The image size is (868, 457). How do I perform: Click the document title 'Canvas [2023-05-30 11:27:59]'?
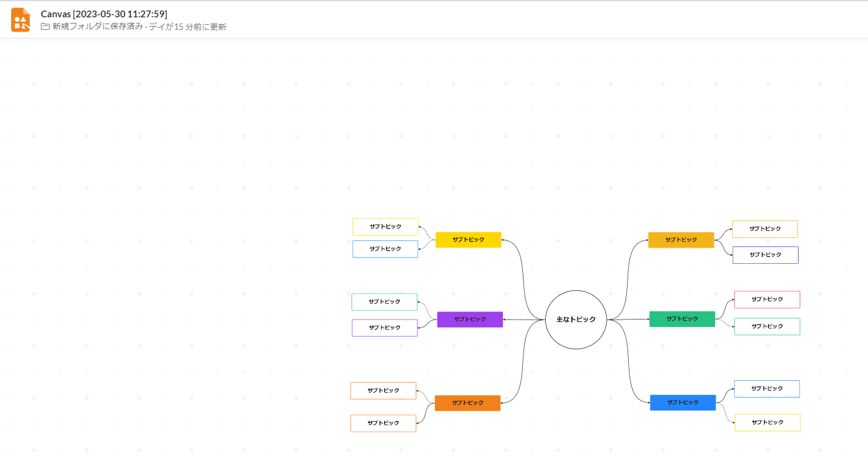tap(104, 14)
